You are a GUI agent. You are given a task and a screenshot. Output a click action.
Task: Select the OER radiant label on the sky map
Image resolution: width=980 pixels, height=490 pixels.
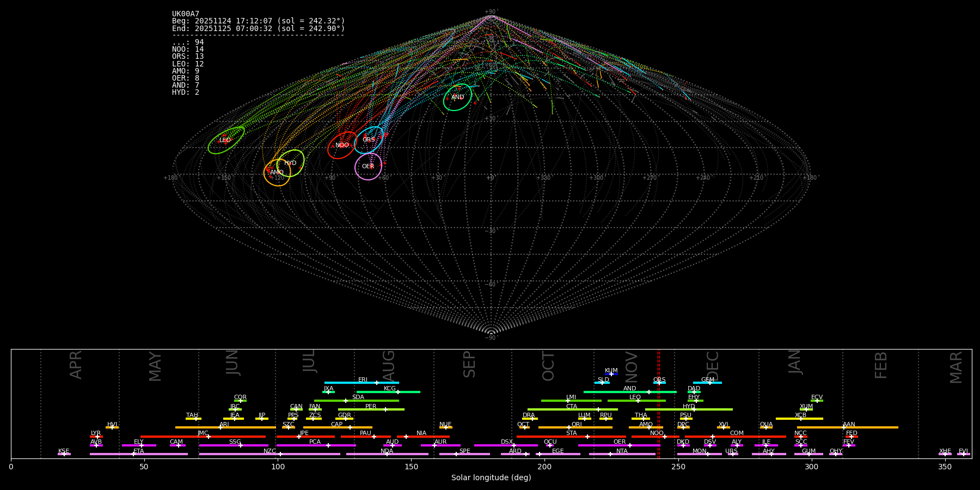(368, 167)
